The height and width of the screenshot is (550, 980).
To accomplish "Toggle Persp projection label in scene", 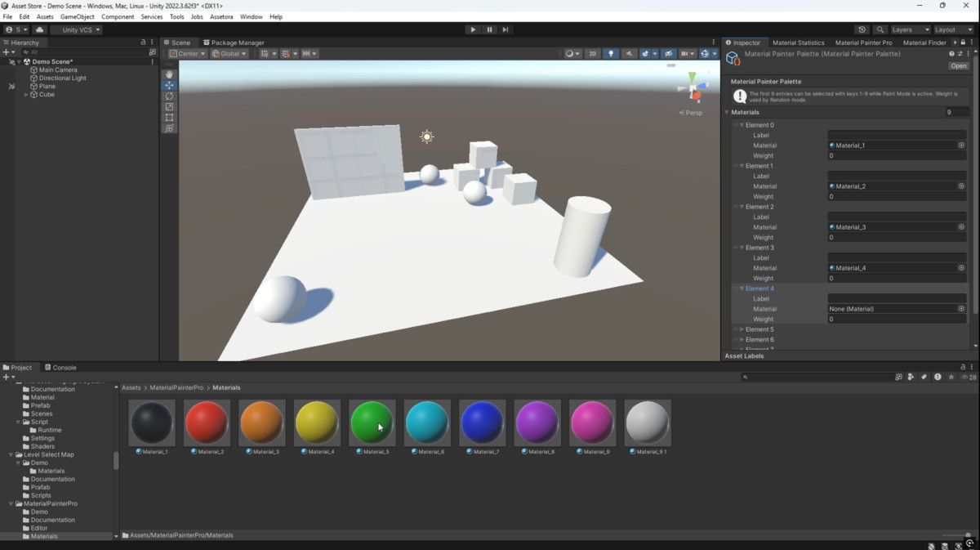I will 691,113.
